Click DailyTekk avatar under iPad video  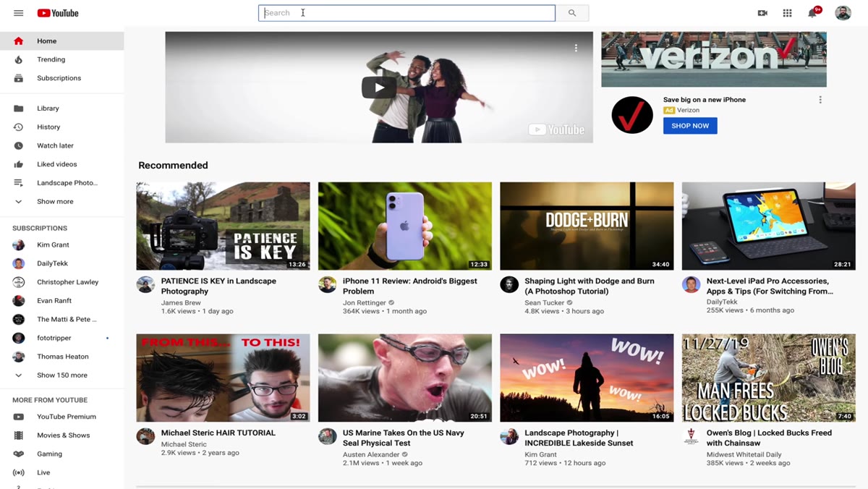(x=692, y=284)
